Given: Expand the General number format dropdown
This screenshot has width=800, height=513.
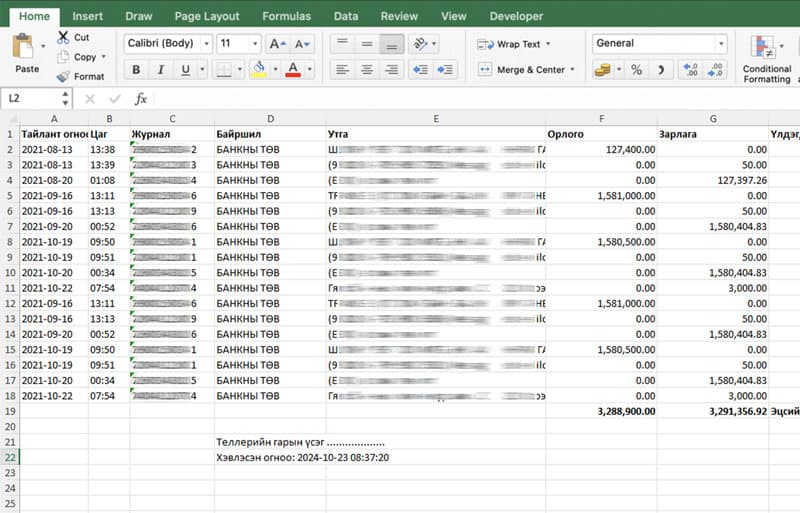Looking at the screenshot, I should click(720, 44).
